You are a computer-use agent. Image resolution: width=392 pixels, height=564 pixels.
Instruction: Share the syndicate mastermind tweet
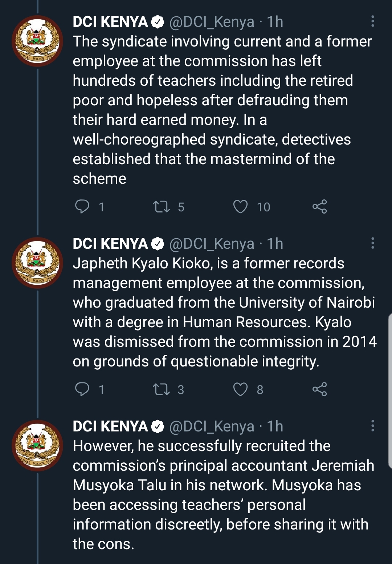tap(319, 207)
